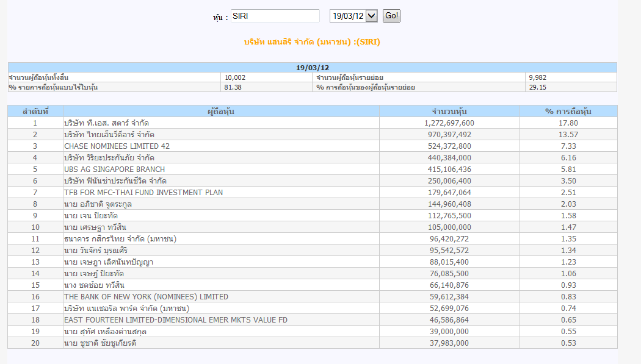Click share count 144,960,408
Viewport: 641px width, 364px height.
pos(449,204)
